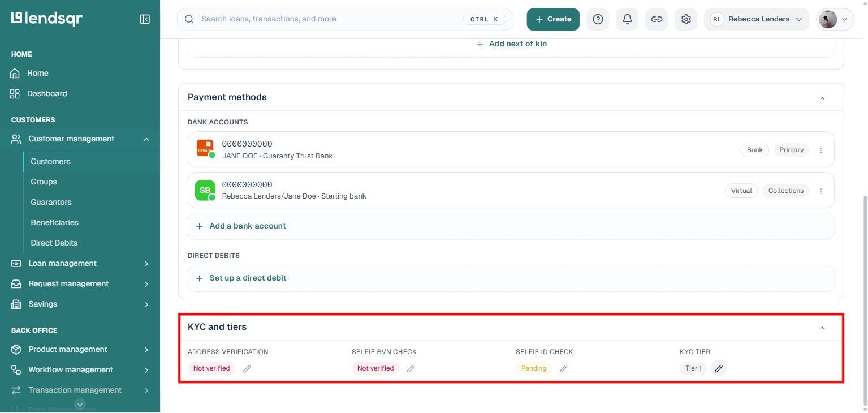Edit Selfie ID check status pencil

(x=564, y=368)
